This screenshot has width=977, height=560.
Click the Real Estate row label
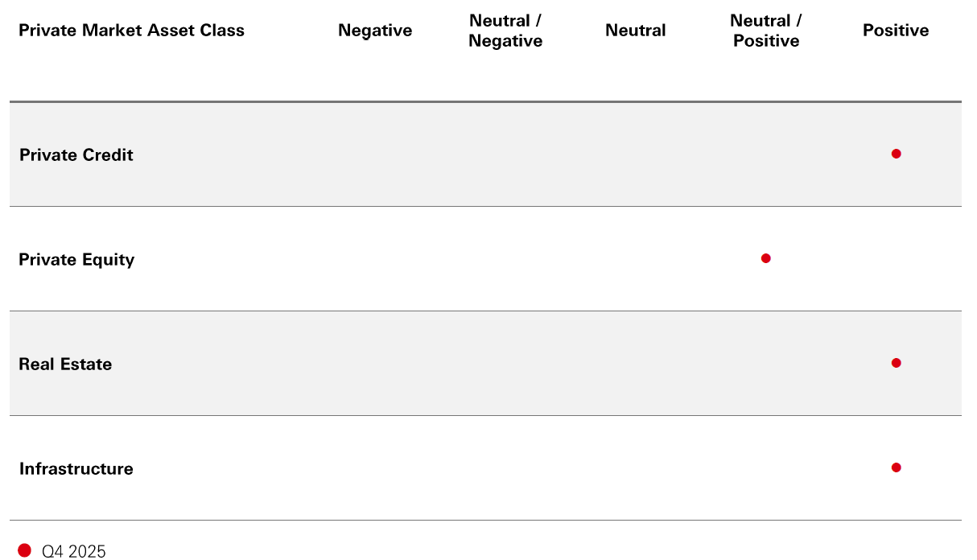tap(65, 364)
